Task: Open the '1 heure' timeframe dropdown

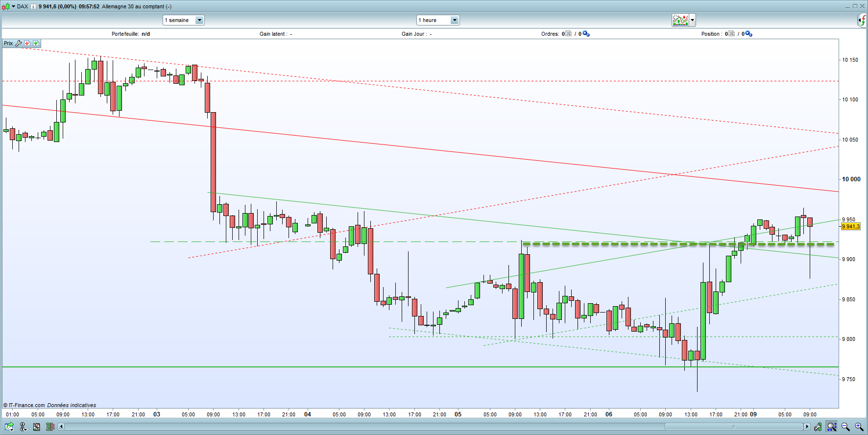Action: tap(438, 20)
